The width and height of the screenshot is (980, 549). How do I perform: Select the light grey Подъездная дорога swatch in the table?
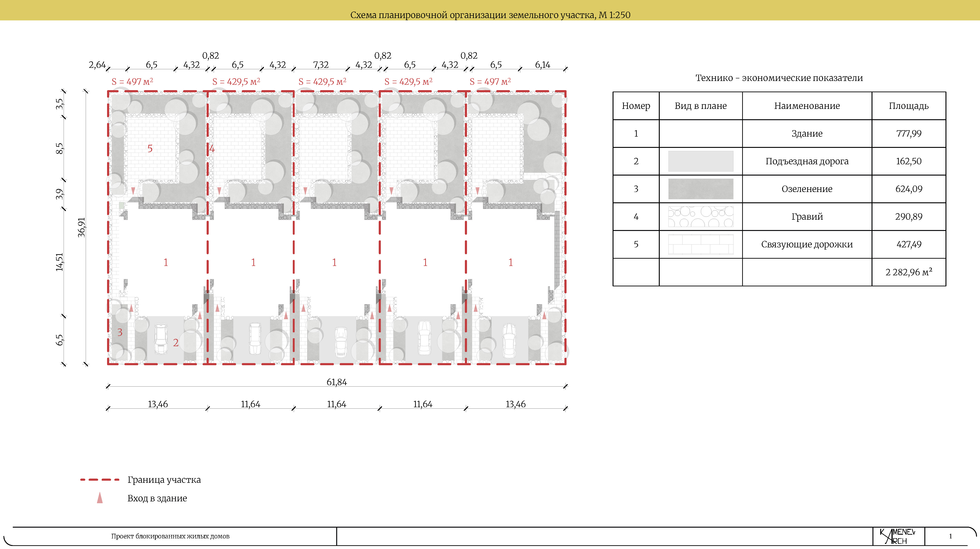coord(700,161)
